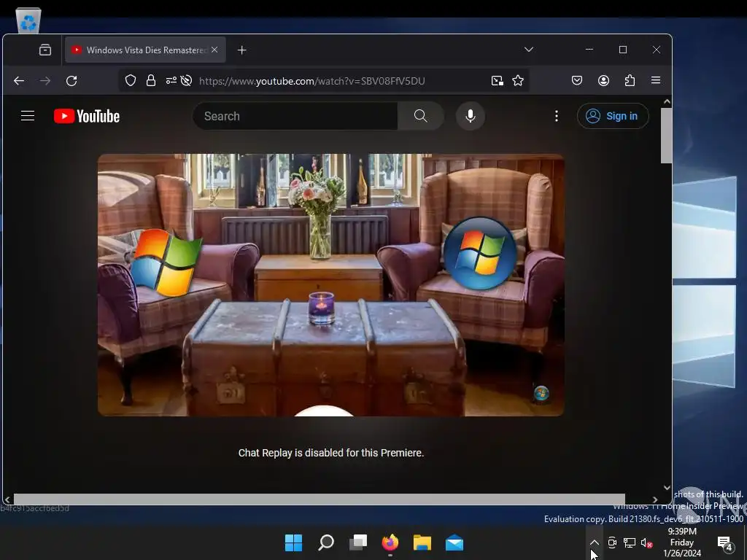The image size is (747, 560).
Task: Click the YouTube search magnifier button
Action: click(x=421, y=116)
